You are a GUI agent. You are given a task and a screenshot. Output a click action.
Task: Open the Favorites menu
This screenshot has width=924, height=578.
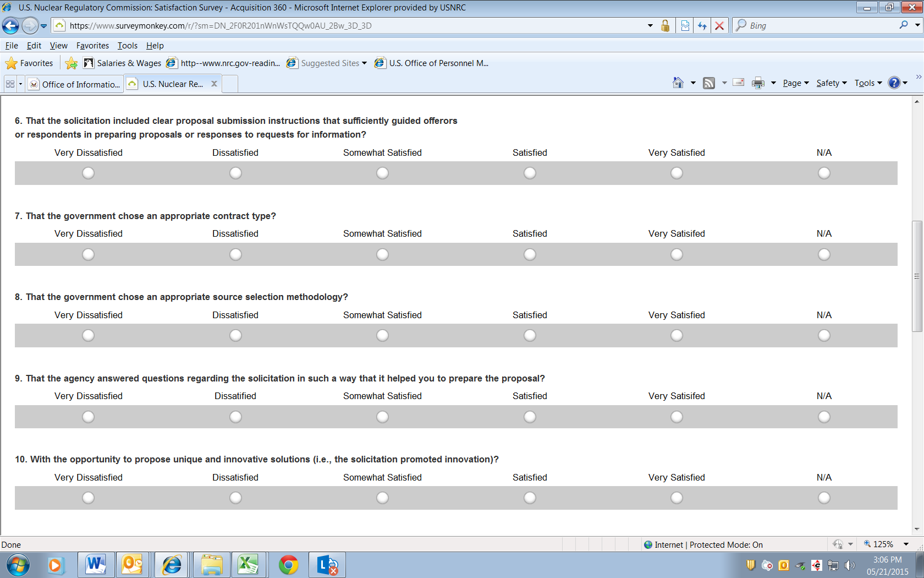click(x=92, y=46)
